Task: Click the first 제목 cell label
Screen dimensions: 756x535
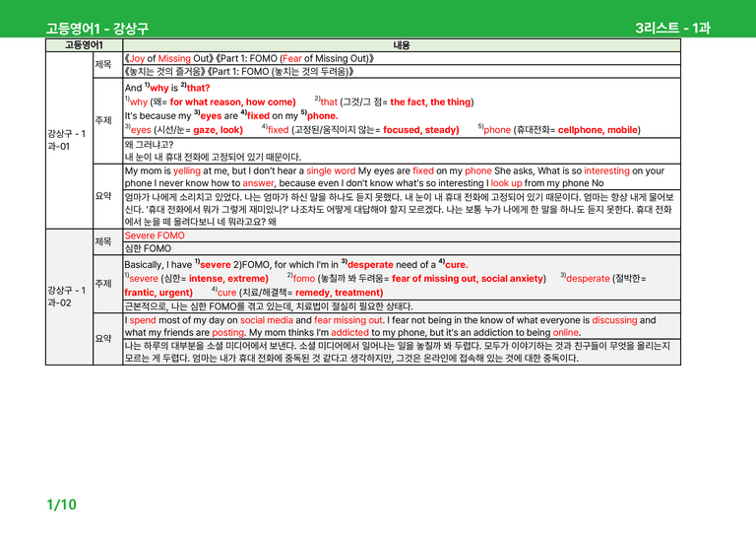Action: pyautogui.click(x=103, y=64)
